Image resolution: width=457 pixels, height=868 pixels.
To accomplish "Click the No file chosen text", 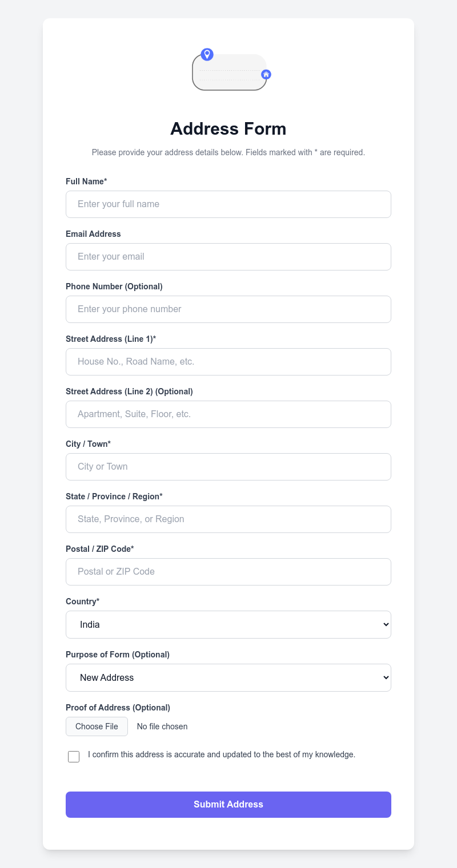I will [162, 726].
